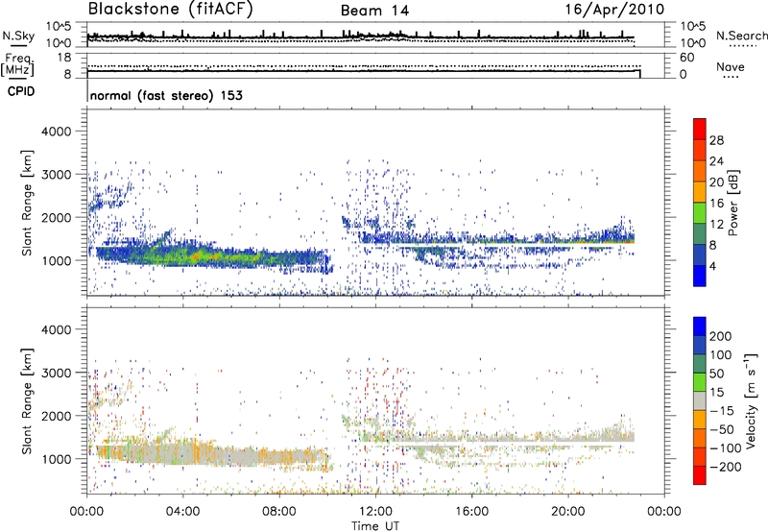768x532 pixels.
Task: Click the velocity colorbar value "-200"
Action: [x=726, y=467]
